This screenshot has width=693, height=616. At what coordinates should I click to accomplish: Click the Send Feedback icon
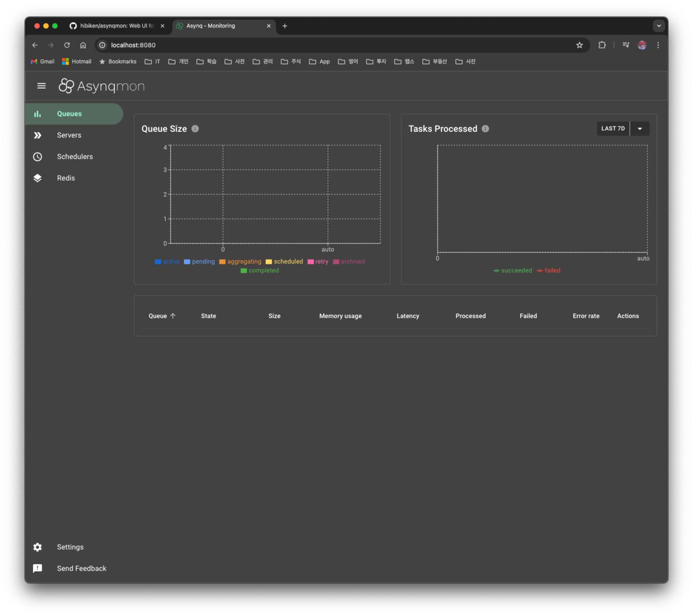37,569
